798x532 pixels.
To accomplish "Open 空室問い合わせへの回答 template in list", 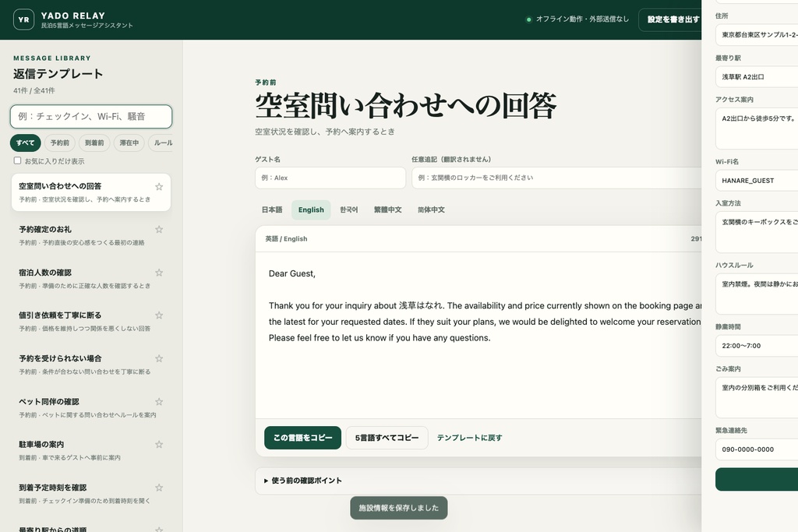I will click(x=90, y=192).
